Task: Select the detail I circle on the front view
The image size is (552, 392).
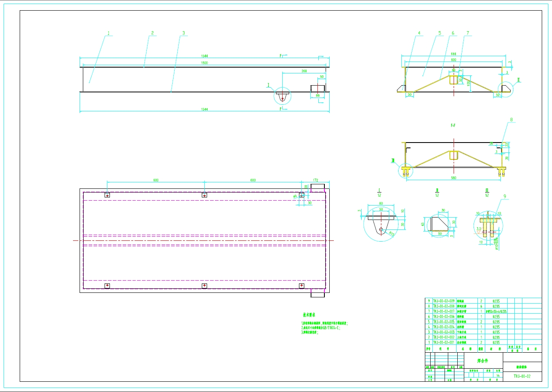Action: pyautogui.click(x=282, y=96)
